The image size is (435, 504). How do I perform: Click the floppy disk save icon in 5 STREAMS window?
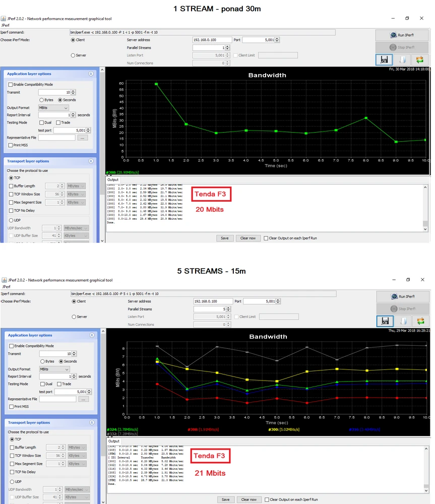pos(385,321)
